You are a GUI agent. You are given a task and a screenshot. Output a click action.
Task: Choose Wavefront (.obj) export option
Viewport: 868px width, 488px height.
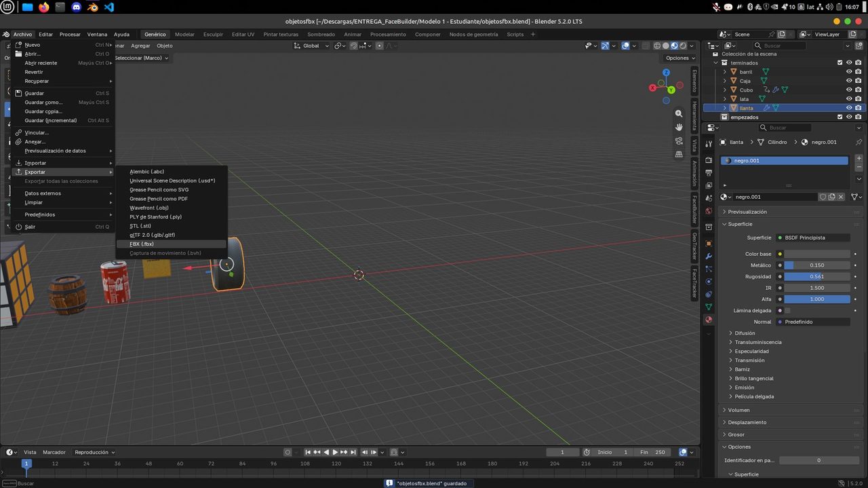coord(171,208)
